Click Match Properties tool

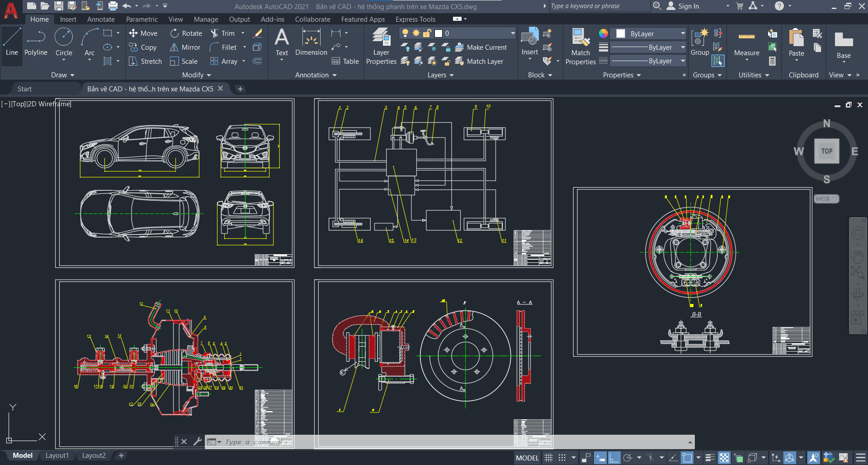(580, 46)
